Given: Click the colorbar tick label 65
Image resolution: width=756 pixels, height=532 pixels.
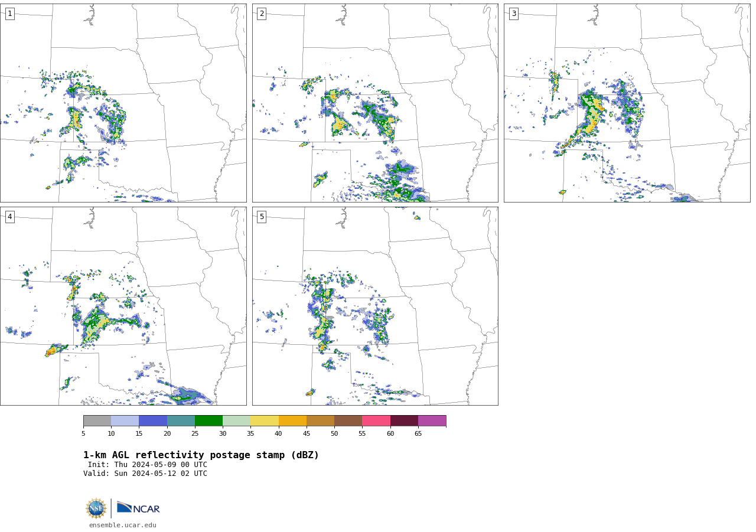Looking at the screenshot, I should point(418,434).
